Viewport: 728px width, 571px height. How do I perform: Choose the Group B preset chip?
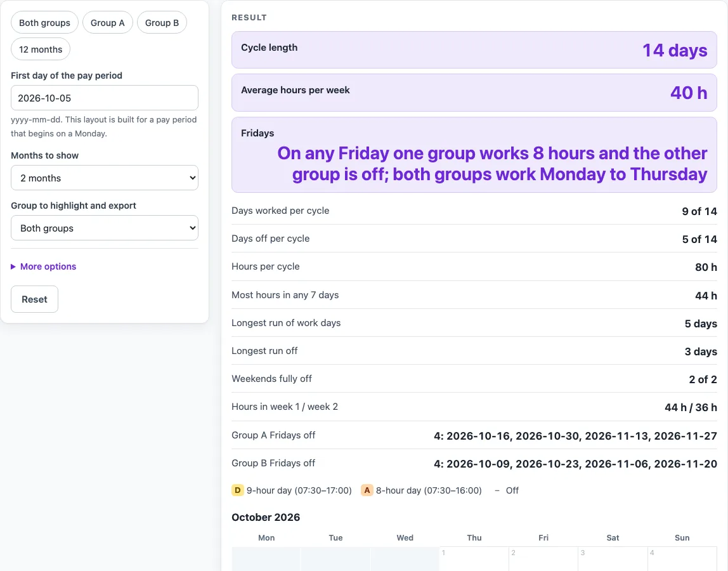point(162,23)
